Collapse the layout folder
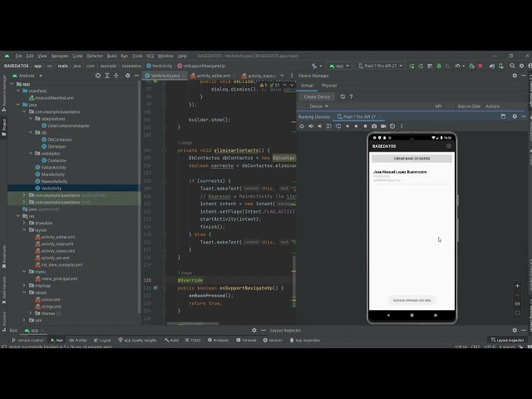532x399 pixels. point(24,230)
